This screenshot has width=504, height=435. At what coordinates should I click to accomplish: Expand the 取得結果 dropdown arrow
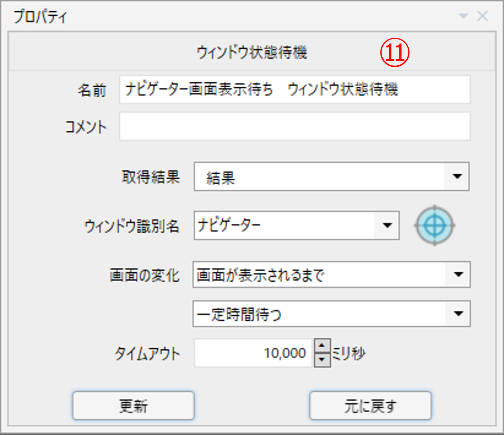click(457, 176)
